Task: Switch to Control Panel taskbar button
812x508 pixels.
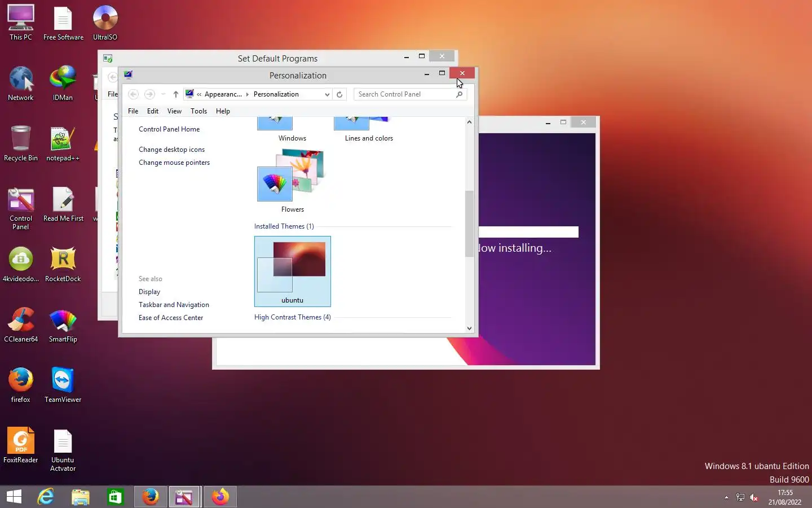Action: (x=184, y=497)
